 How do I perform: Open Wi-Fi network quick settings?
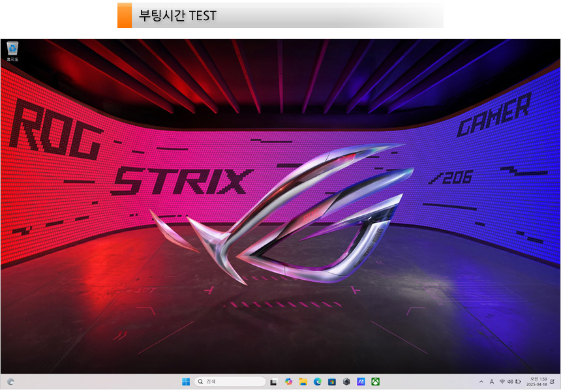point(502,382)
